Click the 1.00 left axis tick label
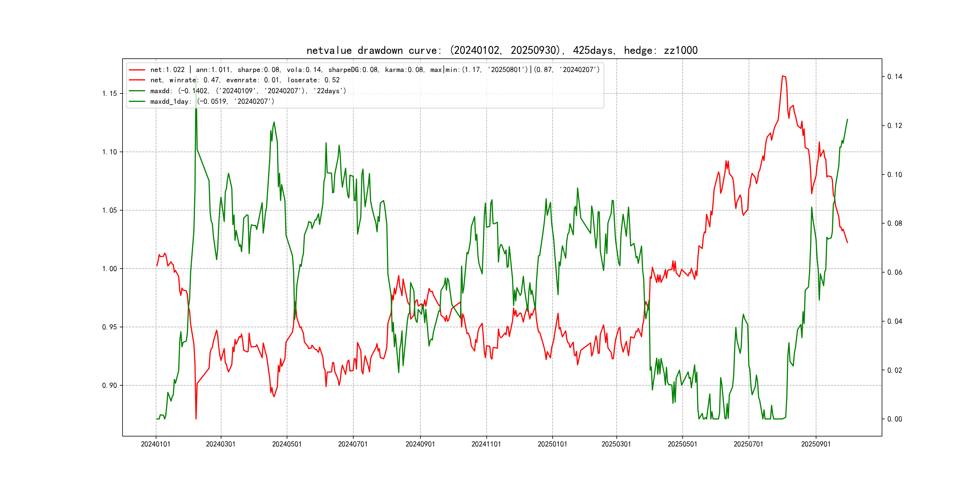980x490 pixels. pyautogui.click(x=109, y=269)
